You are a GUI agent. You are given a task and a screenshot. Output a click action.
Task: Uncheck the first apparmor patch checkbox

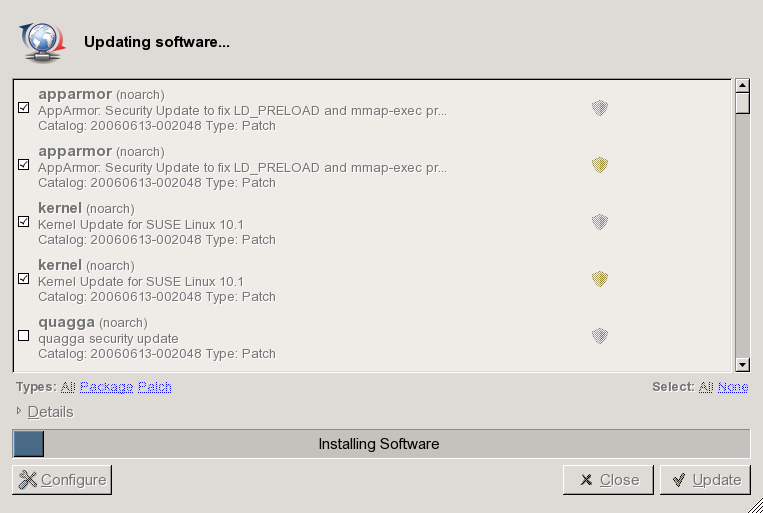[24, 108]
